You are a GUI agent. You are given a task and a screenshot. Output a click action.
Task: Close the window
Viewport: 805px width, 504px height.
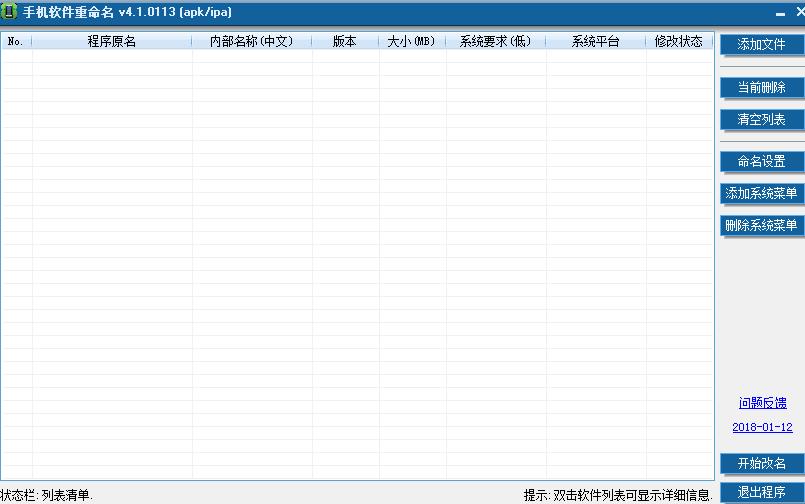coord(800,11)
